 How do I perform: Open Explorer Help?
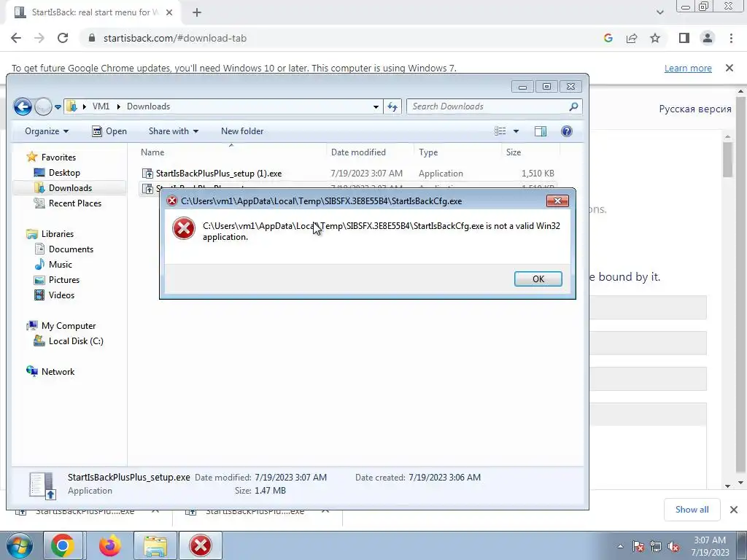click(x=566, y=131)
